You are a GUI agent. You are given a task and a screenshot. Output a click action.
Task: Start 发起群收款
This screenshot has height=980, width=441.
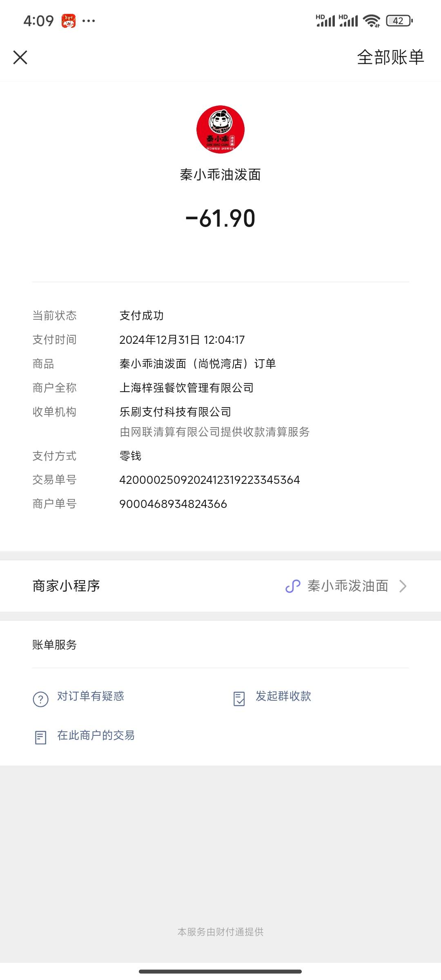[x=283, y=696]
